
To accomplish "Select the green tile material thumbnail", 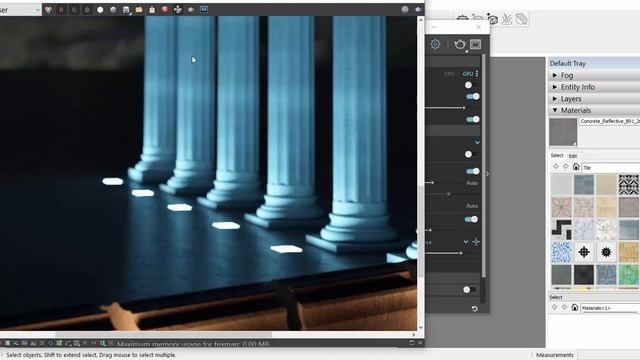I will 628,274.
